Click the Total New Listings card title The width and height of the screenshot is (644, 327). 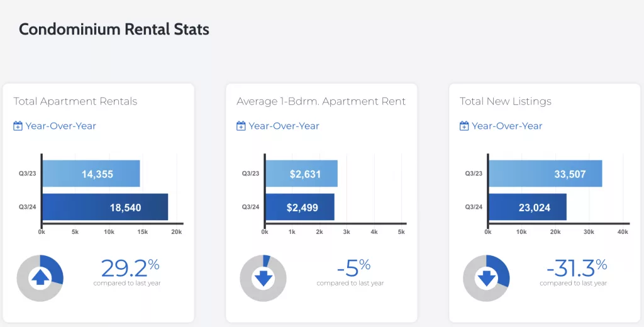coord(505,101)
